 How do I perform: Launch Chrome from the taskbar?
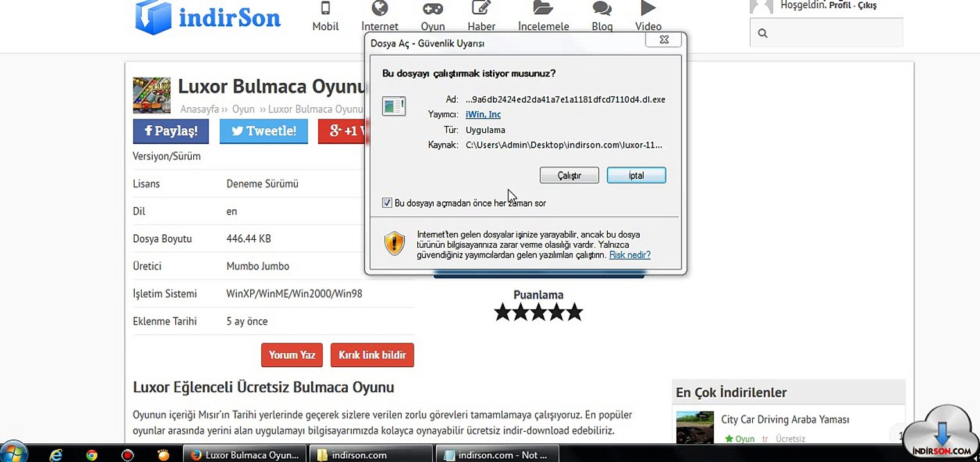(92, 455)
